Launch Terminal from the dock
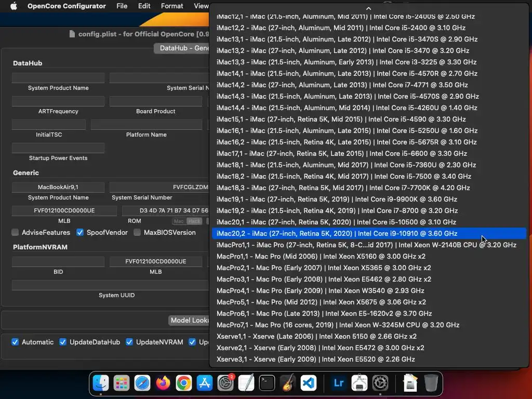This screenshot has width=532, height=399. [267, 383]
